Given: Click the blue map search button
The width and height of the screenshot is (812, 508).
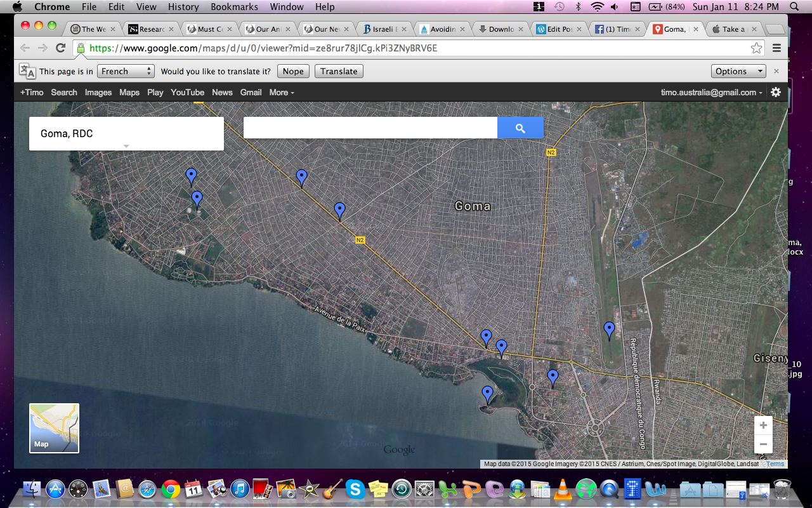Looking at the screenshot, I should pos(520,128).
